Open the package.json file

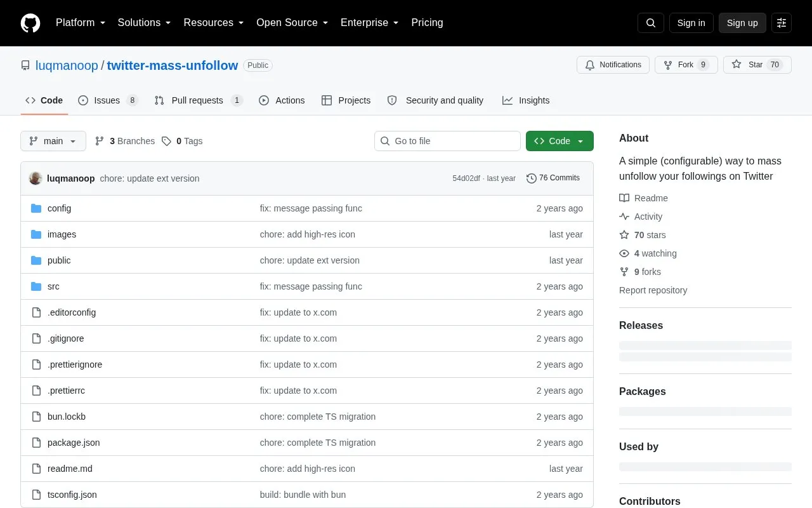[74, 443]
